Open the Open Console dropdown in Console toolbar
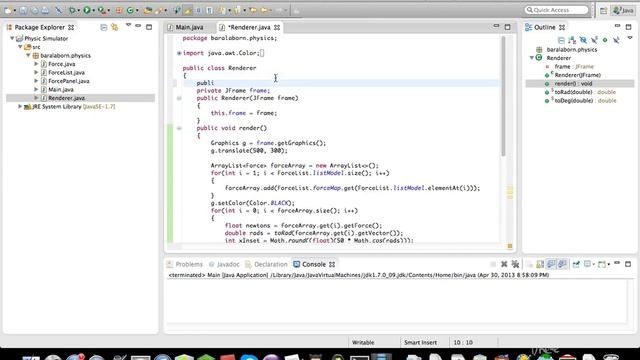The width and height of the screenshot is (640, 360). 608,264
